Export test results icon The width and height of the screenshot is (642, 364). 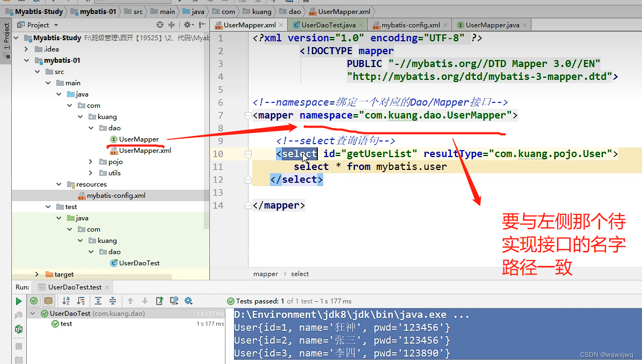(x=159, y=301)
